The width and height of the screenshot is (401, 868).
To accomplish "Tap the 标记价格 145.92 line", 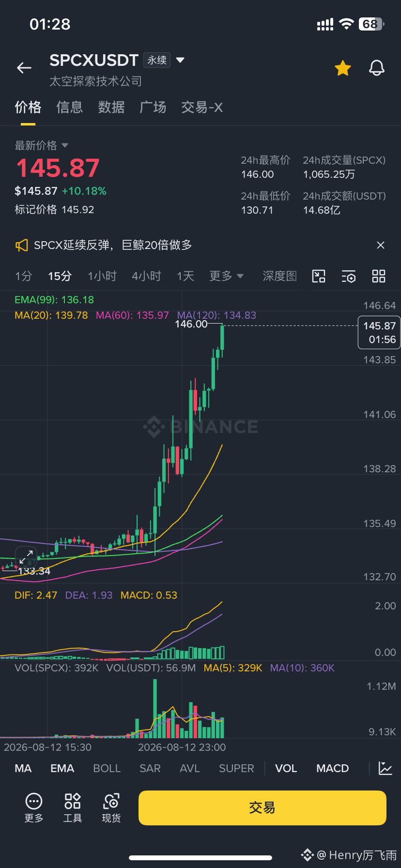I will click(54, 210).
